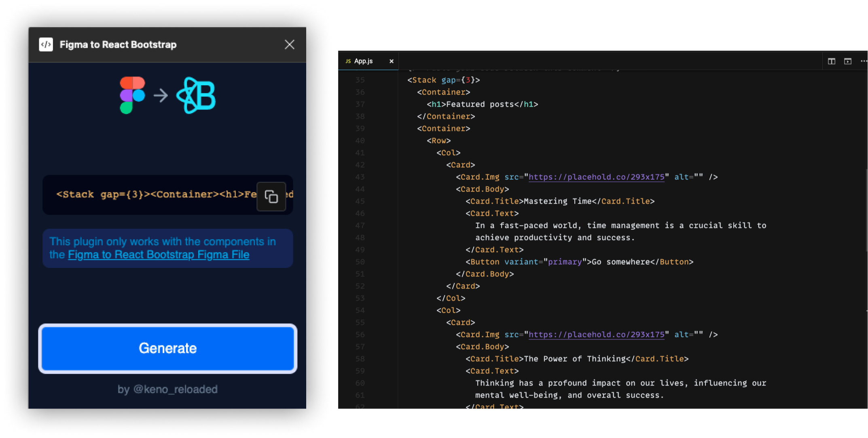The image size is (868, 438).
Task: Open the Figma to React Bootstrap Figma File link
Action: click(159, 255)
